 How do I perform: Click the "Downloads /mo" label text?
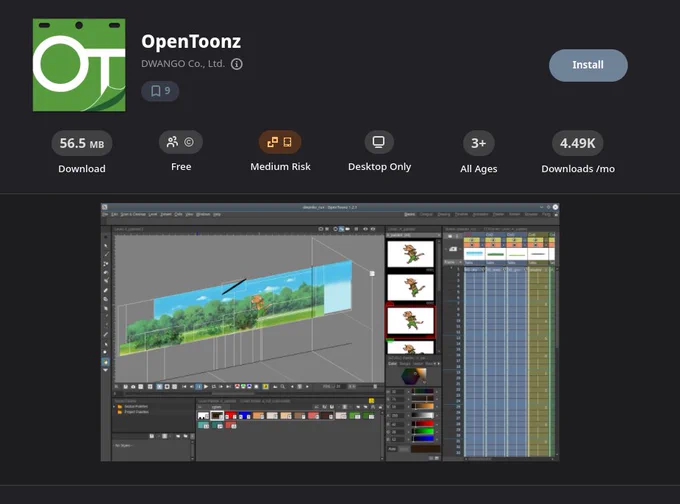click(578, 169)
